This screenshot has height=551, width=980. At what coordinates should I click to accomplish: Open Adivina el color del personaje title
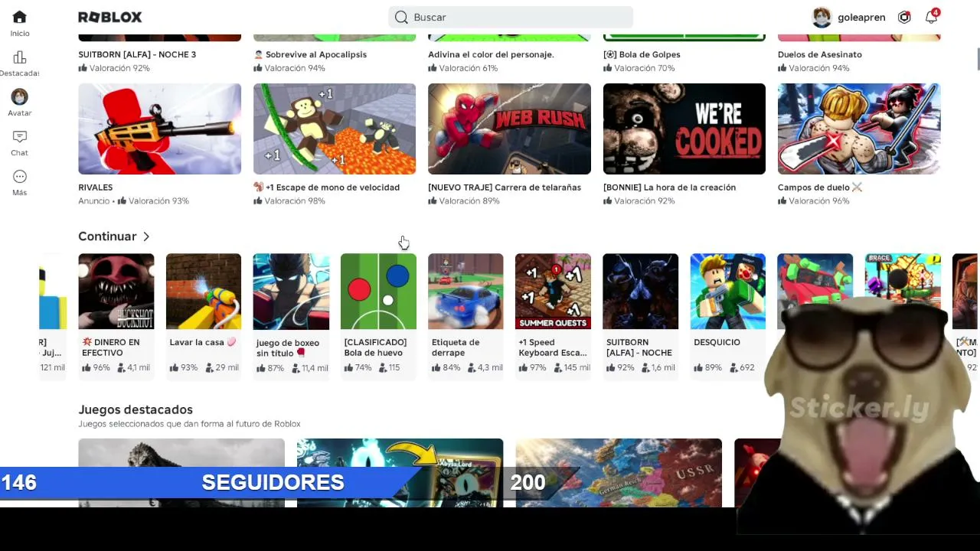coord(491,54)
